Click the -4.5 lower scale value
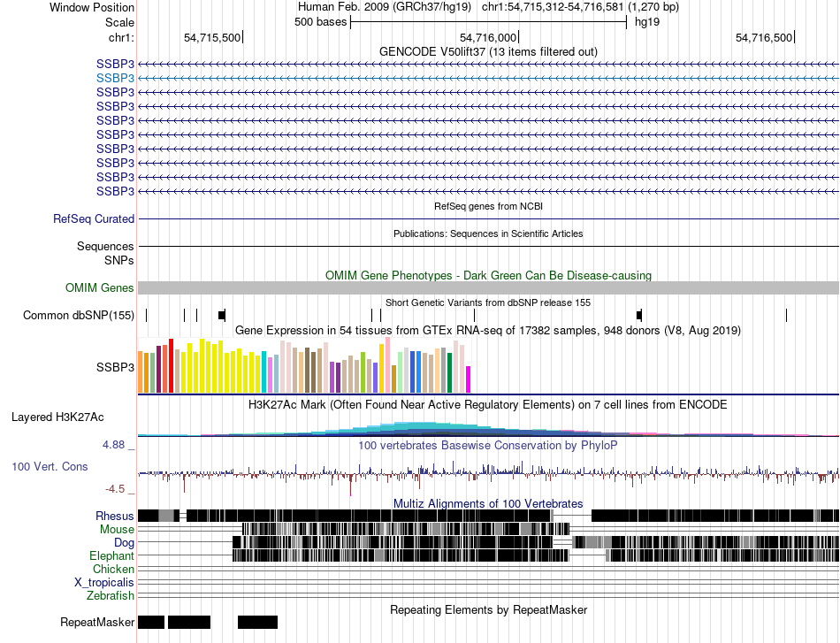 (x=115, y=489)
